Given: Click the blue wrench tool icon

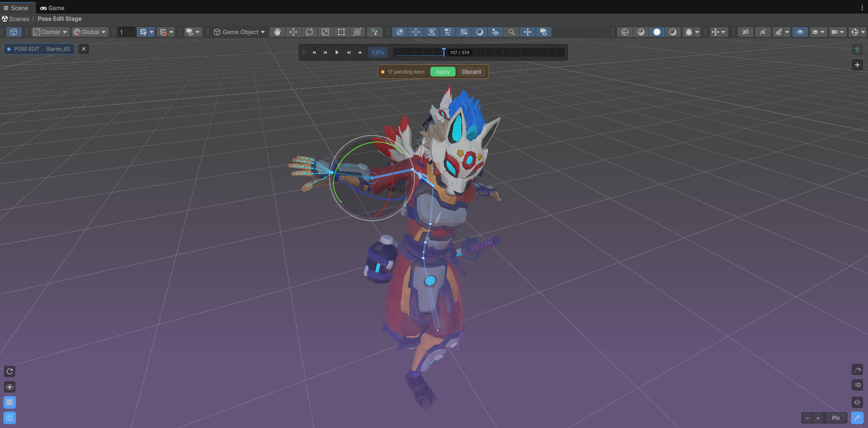Looking at the screenshot, I should tap(857, 418).
